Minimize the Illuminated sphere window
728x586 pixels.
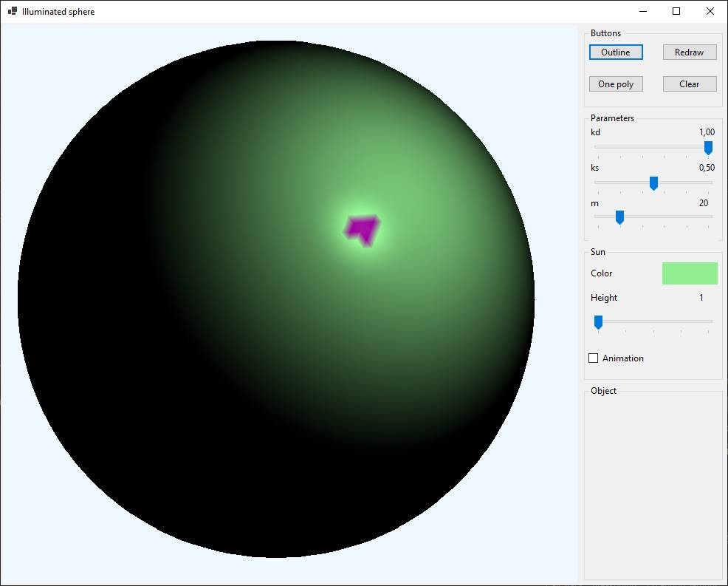(642, 12)
